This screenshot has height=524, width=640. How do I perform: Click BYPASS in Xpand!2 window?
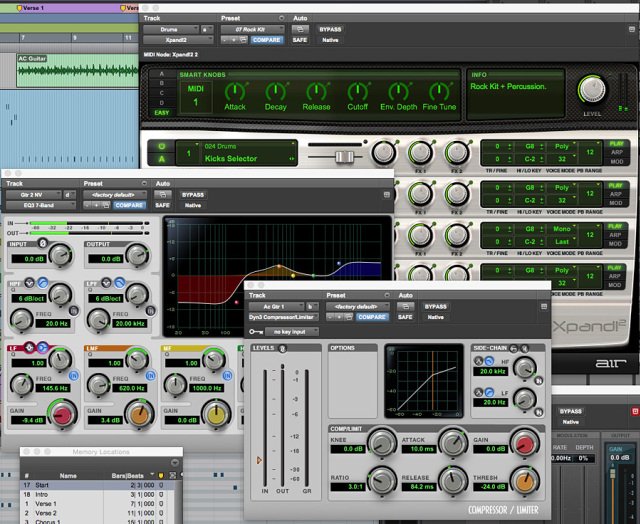[330, 29]
